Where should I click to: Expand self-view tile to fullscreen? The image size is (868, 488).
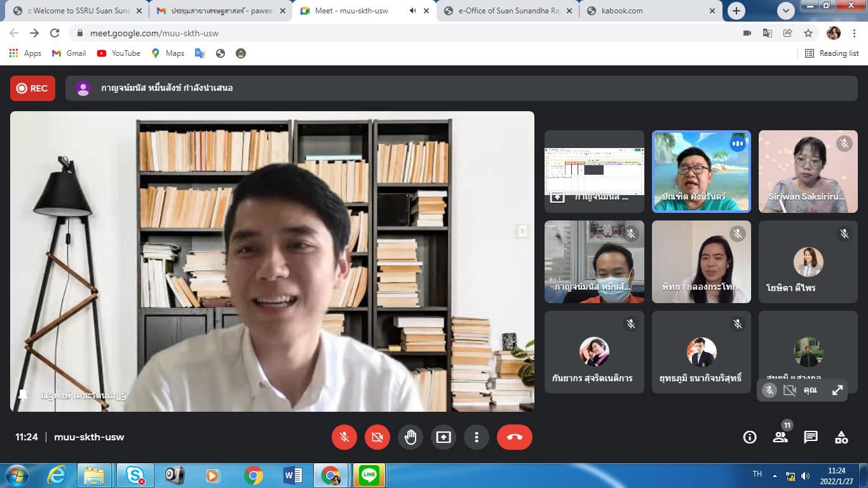tap(837, 390)
